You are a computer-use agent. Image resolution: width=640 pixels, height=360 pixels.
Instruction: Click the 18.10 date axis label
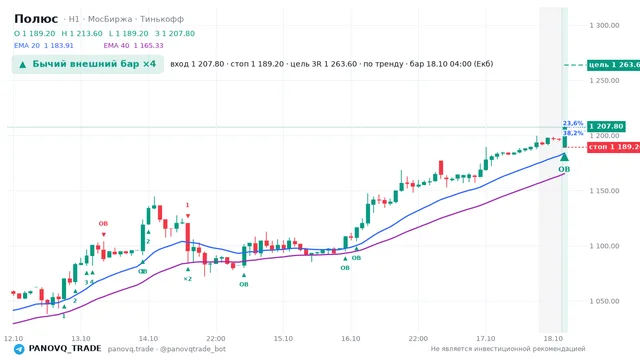(553, 338)
